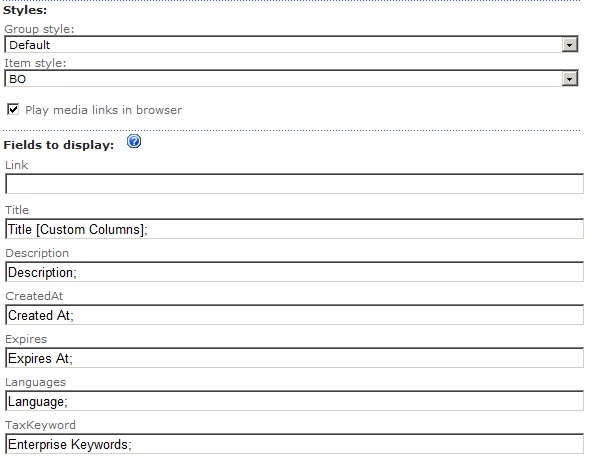Click the Styles section heading
Image resolution: width=590 pixels, height=459 pixels.
[25, 10]
